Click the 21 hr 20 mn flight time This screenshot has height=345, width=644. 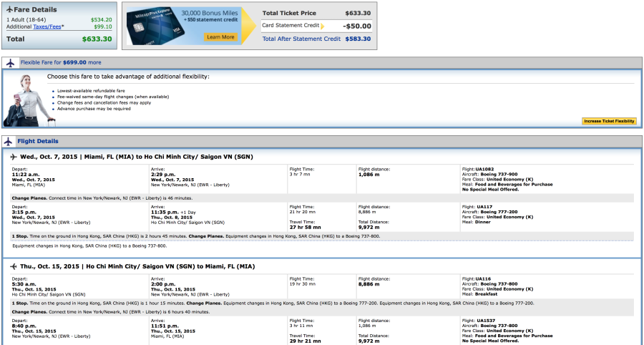pos(303,212)
